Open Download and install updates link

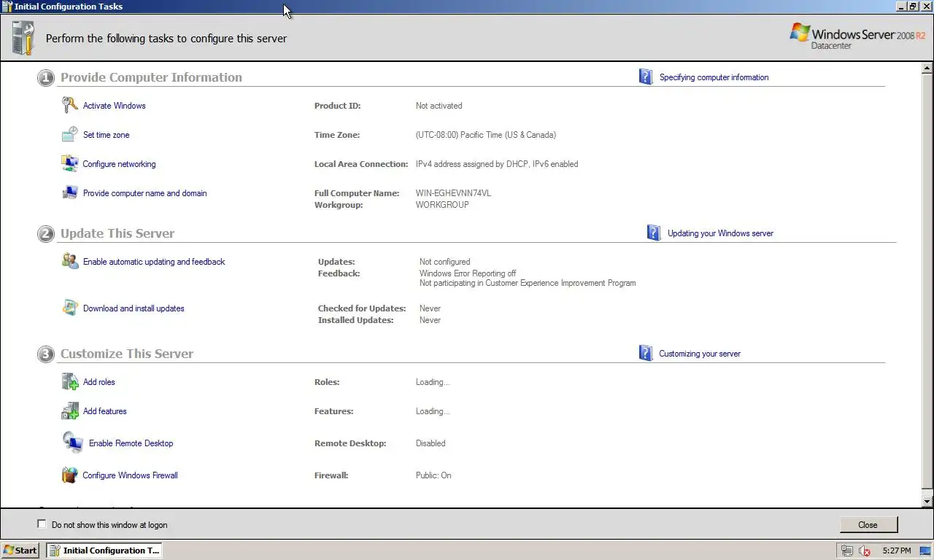pyautogui.click(x=134, y=308)
